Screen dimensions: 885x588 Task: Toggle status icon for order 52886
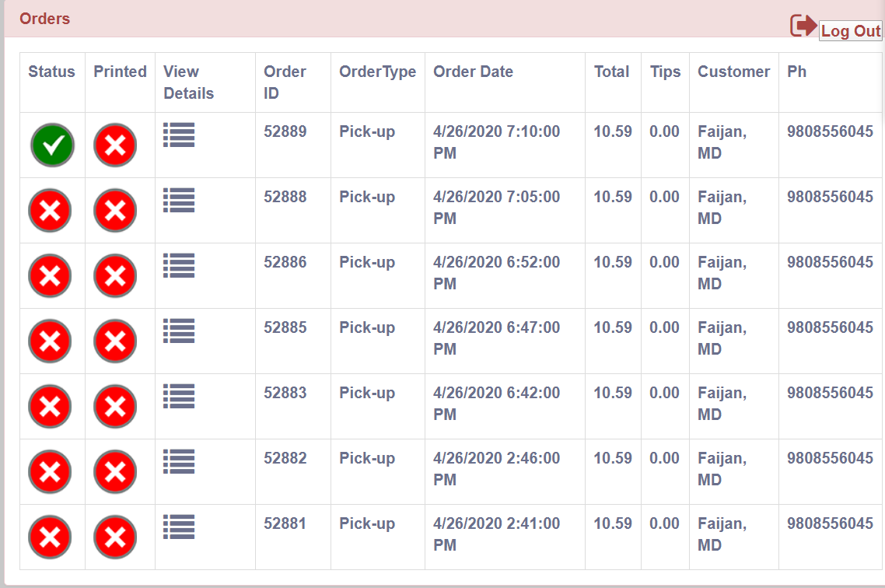click(x=51, y=276)
